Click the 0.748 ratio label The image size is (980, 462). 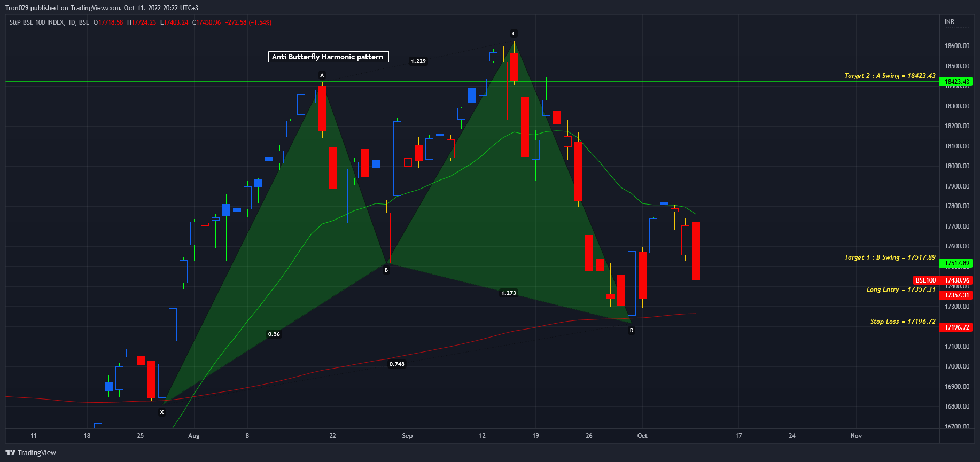(x=397, y=364)
